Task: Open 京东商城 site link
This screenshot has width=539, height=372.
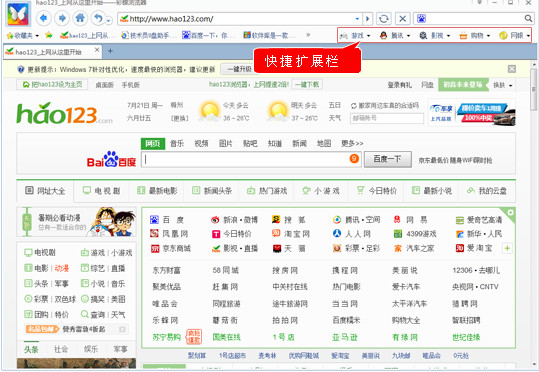Action: (x=170, y=248)
